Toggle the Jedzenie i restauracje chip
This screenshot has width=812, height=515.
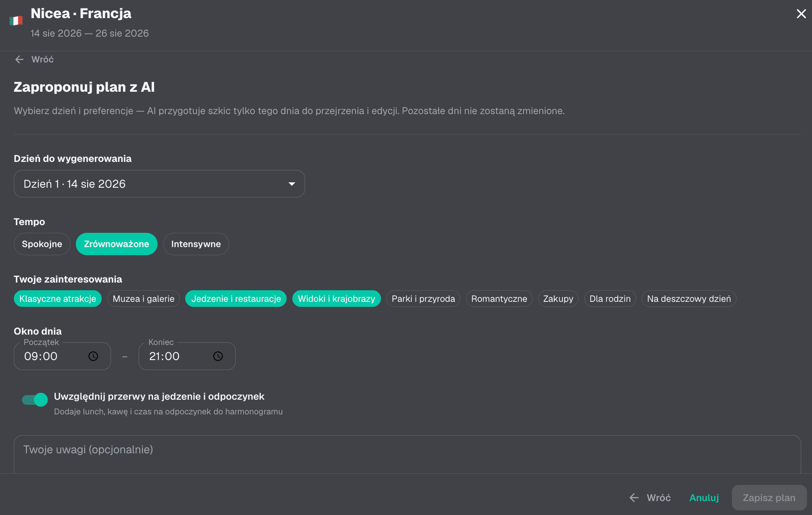pos(236,299)
